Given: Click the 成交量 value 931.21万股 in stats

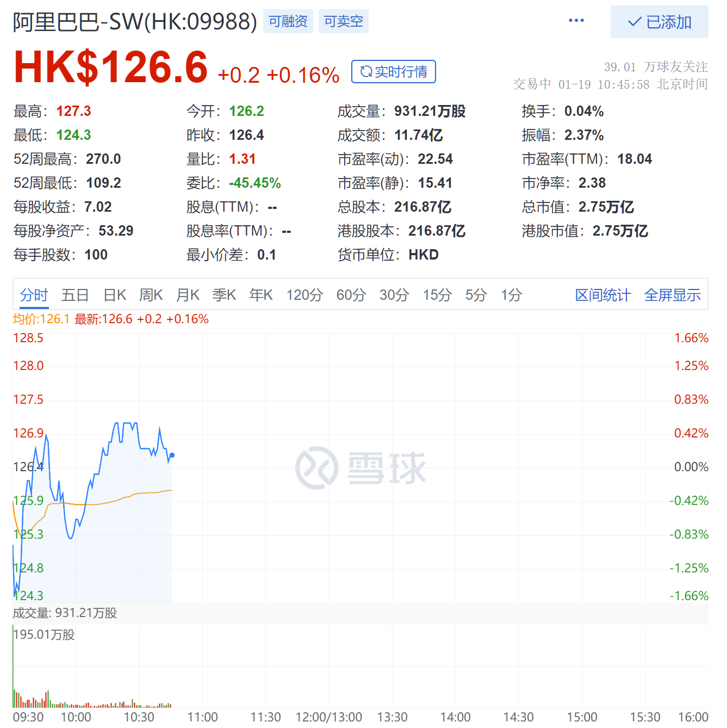Looking at the screenshot, I should (x=430, y=111).
